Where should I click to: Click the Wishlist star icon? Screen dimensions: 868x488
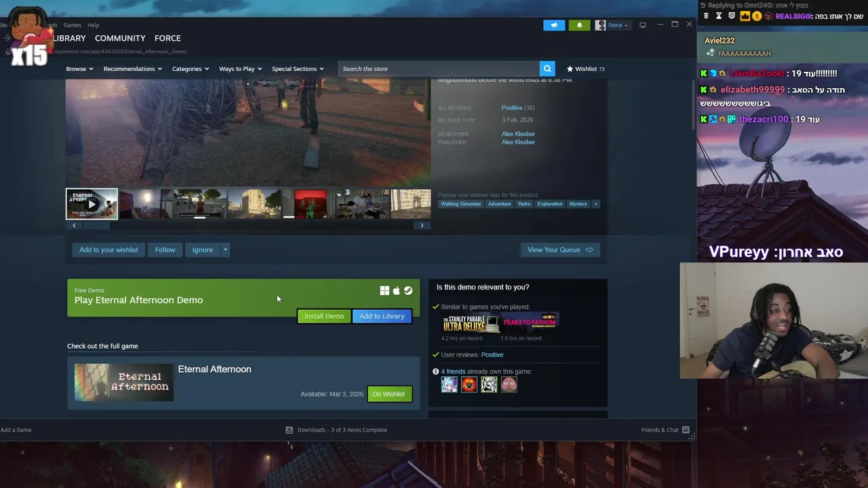pos(570,68)
